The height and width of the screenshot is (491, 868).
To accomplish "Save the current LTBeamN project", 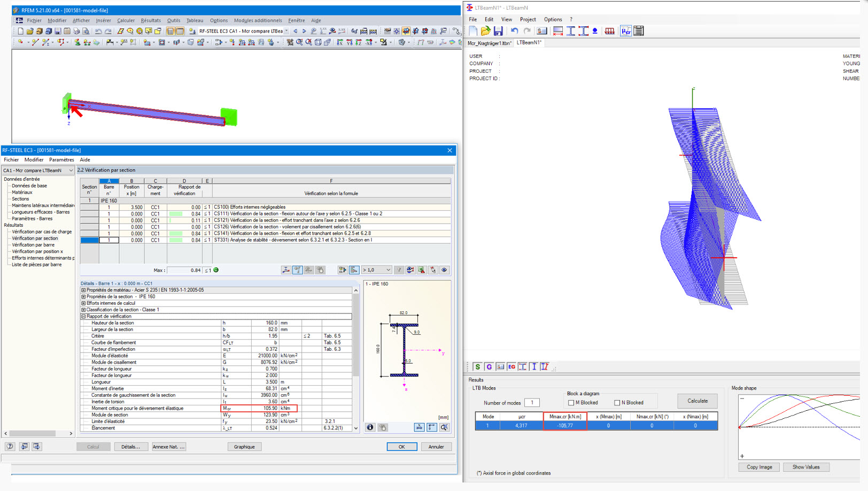I will 499,30.
